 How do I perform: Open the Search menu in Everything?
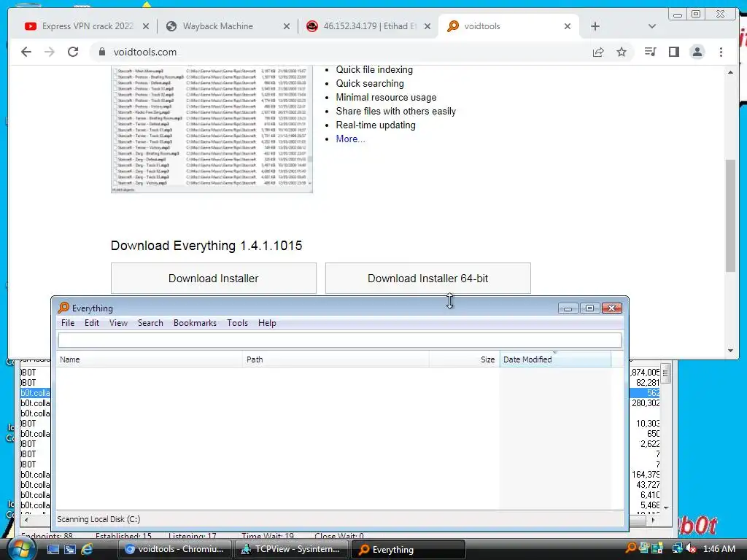[150, 323]
